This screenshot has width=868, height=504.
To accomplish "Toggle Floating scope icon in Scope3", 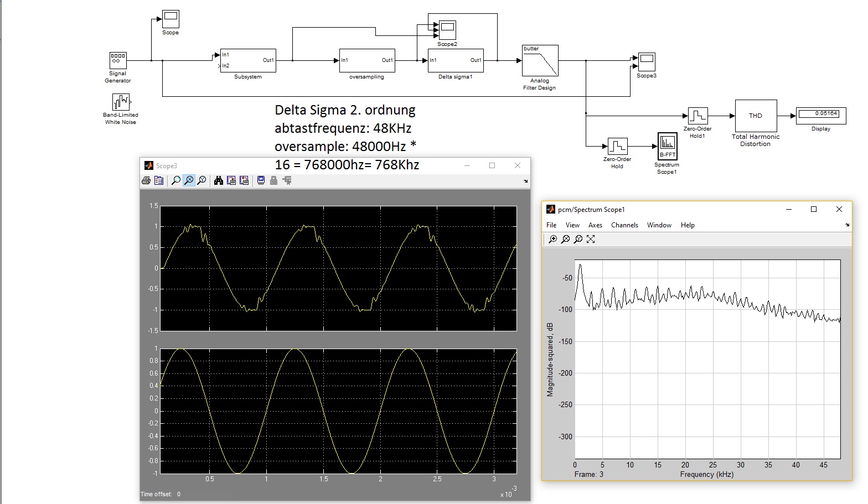I will [x=261, y=180].
